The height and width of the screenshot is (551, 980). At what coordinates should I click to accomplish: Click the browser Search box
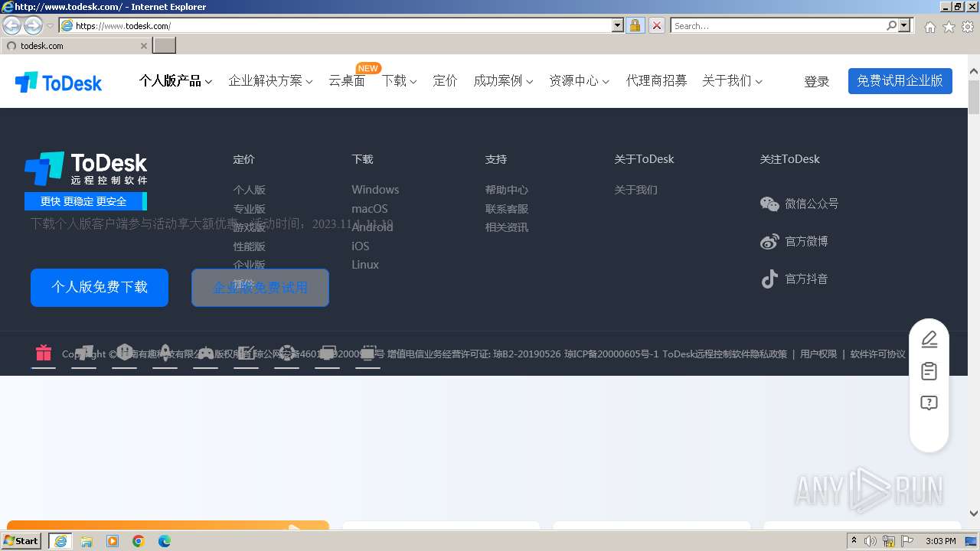[x=778, y=25]
